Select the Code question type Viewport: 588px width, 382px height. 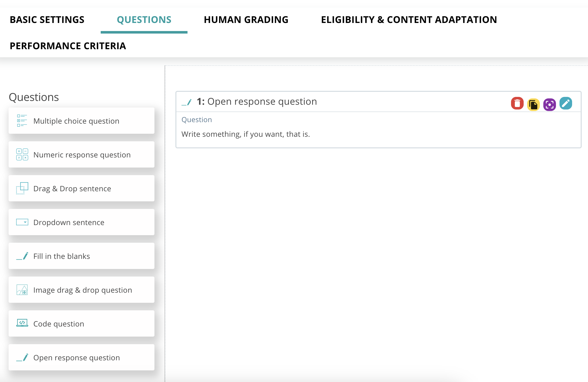[x=82, y=324]
